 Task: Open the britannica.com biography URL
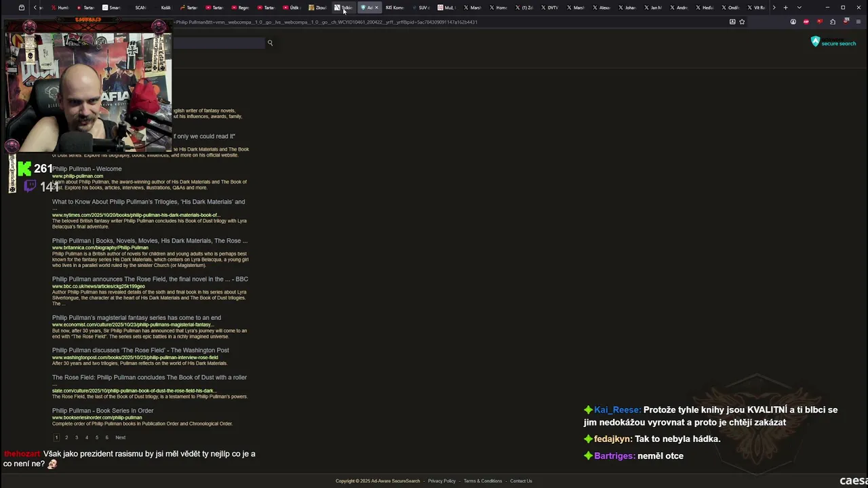(x=100, y=248)
